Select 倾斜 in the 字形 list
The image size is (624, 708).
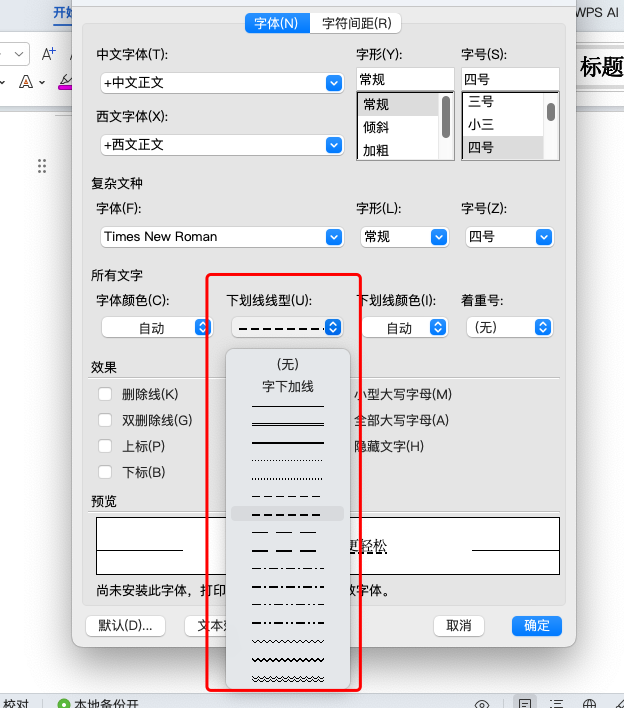(x=398, y=127)
